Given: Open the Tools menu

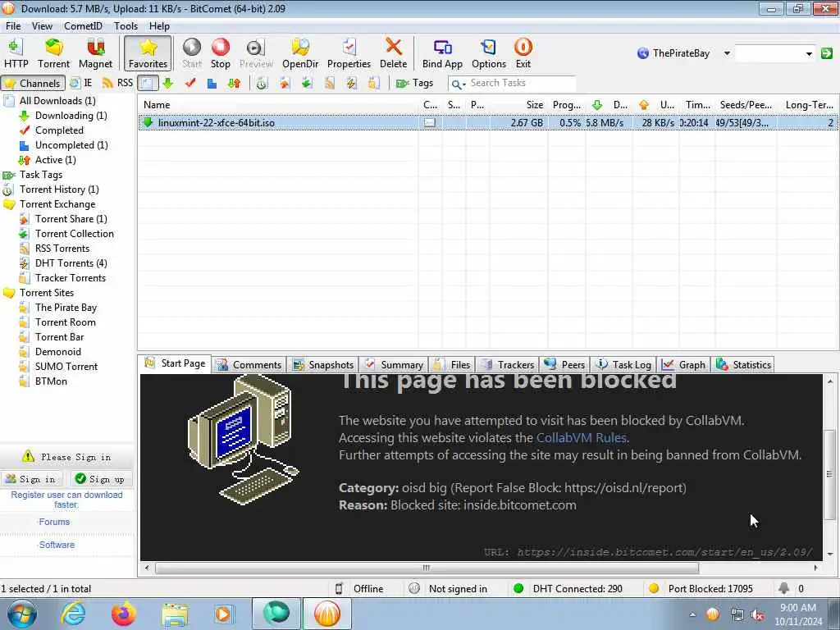Looking at the screenshot, I should click(126, 25).
